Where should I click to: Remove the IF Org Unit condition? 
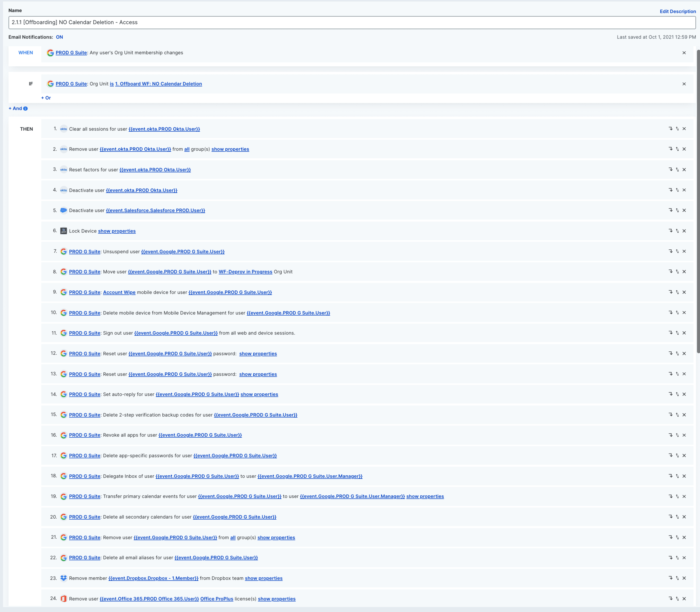684,84
